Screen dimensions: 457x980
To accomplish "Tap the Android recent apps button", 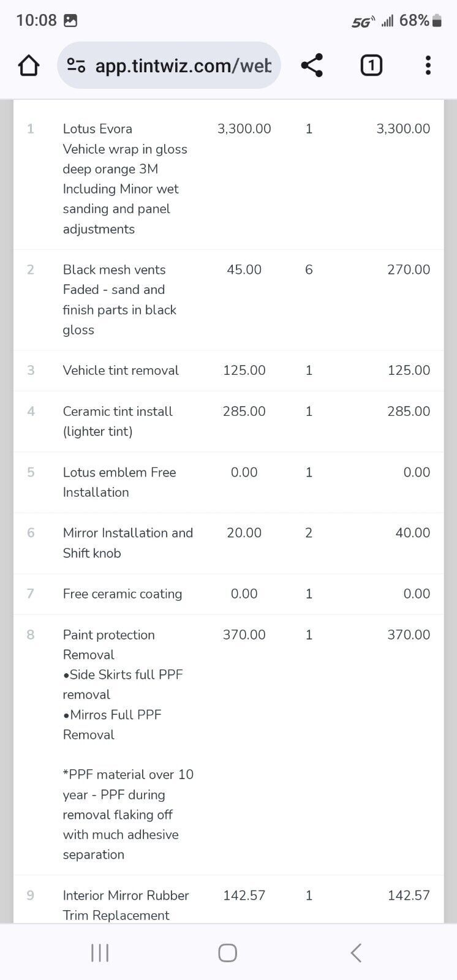I will pos(100,952).
